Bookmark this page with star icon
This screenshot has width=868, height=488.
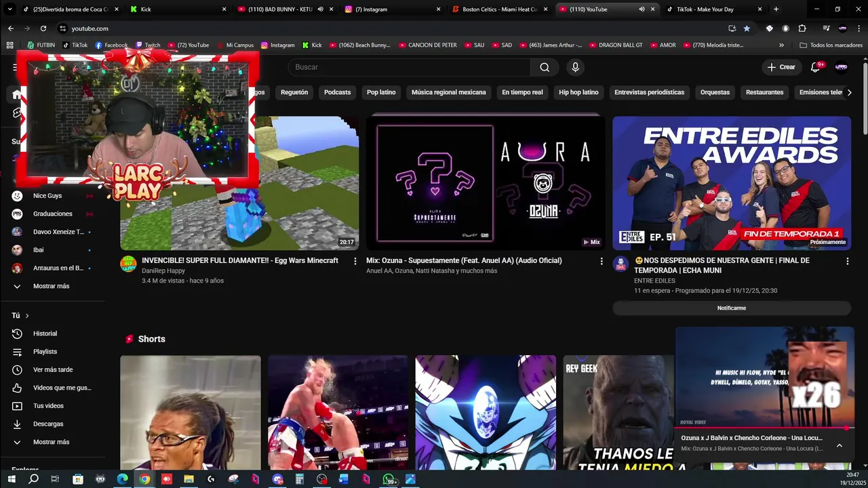[747, 28]
